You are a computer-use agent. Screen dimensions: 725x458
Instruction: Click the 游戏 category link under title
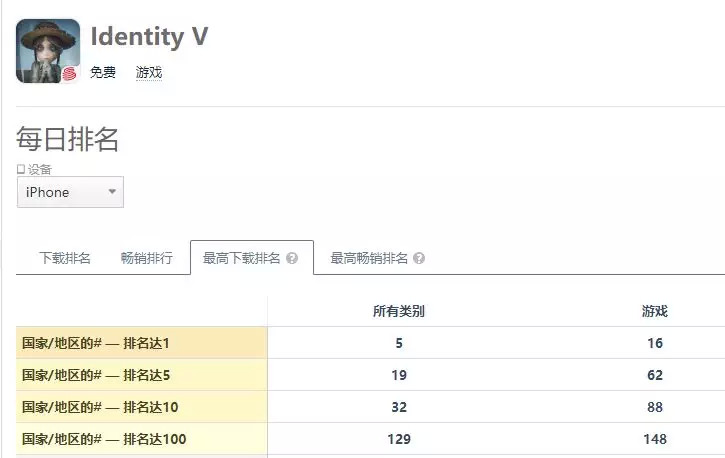point(149,73)
